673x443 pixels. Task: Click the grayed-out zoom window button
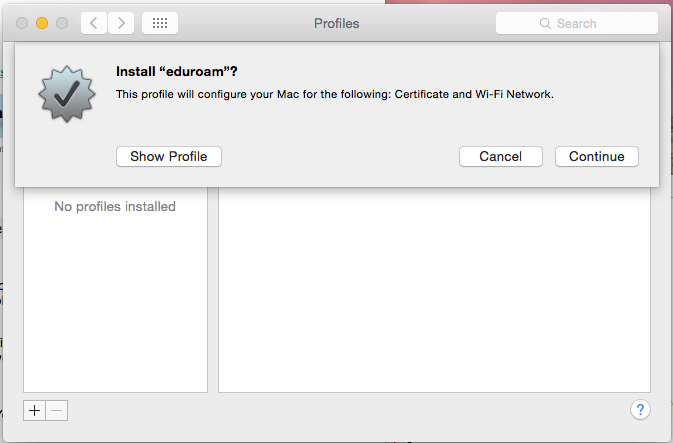(62, 23)
